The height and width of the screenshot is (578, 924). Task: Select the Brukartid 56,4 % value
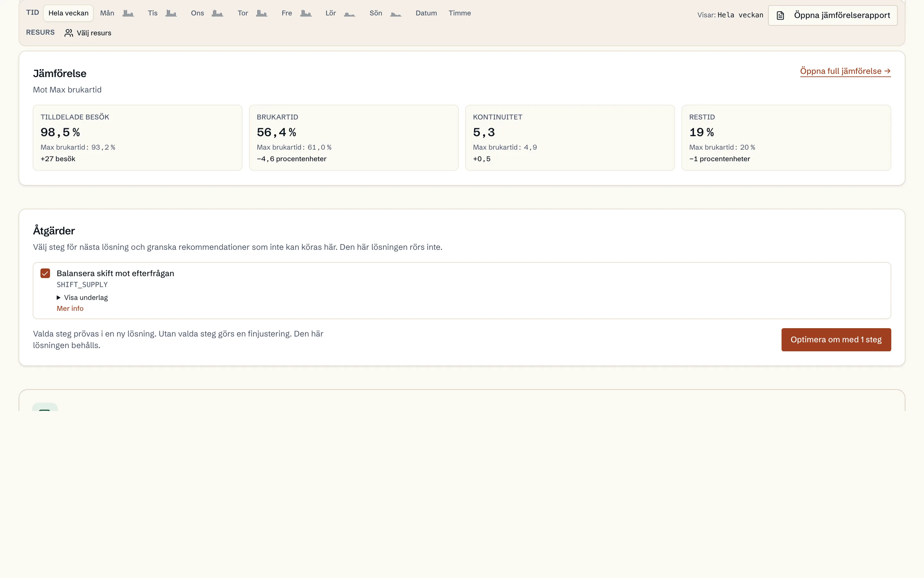tap(277, 132)
